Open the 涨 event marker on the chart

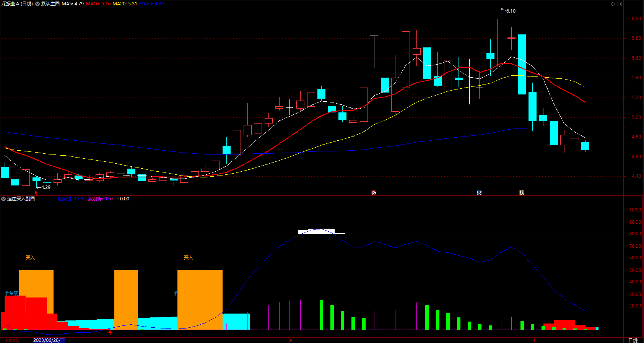[x=374, y=193]
